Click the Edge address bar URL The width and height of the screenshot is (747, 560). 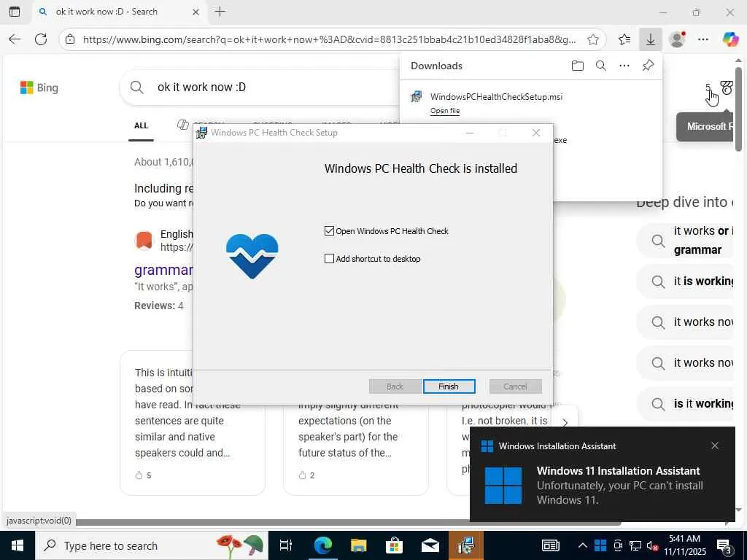[329, 39]
